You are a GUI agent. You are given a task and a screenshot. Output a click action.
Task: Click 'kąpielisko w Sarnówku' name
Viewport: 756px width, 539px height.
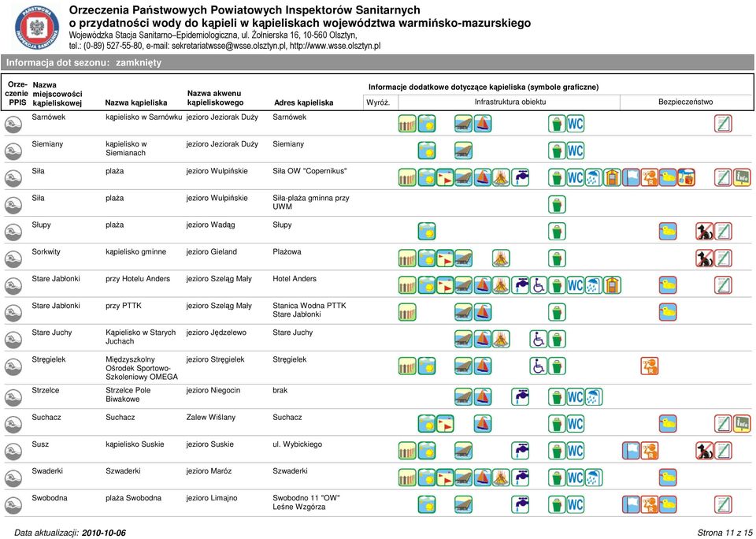[143, 117]
